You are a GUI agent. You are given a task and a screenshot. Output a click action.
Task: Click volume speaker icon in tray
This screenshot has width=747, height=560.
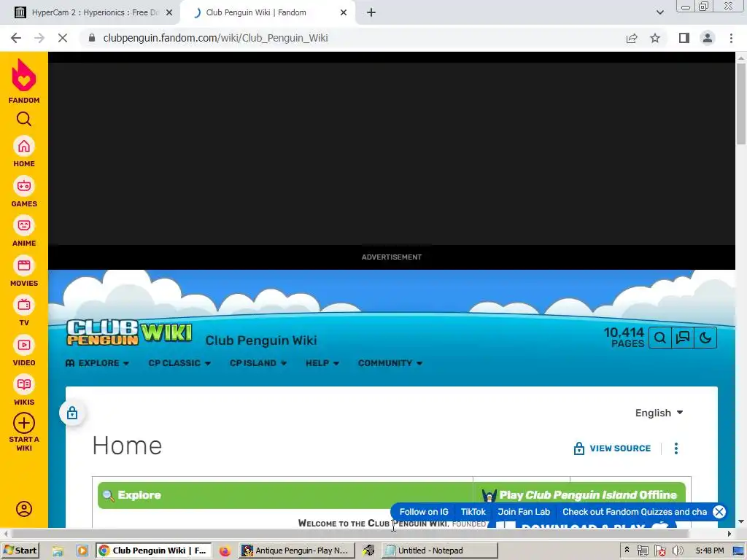(x=677, y=551)
